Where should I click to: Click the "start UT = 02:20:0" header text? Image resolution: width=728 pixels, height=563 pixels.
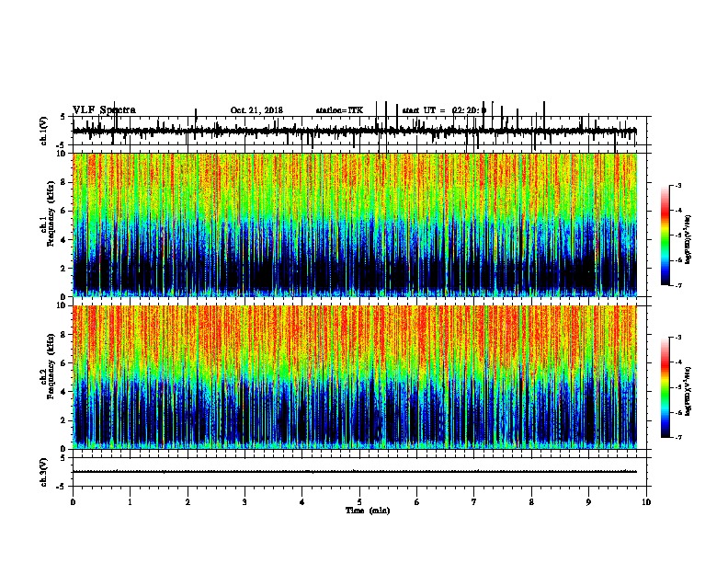tap(444, 110)
